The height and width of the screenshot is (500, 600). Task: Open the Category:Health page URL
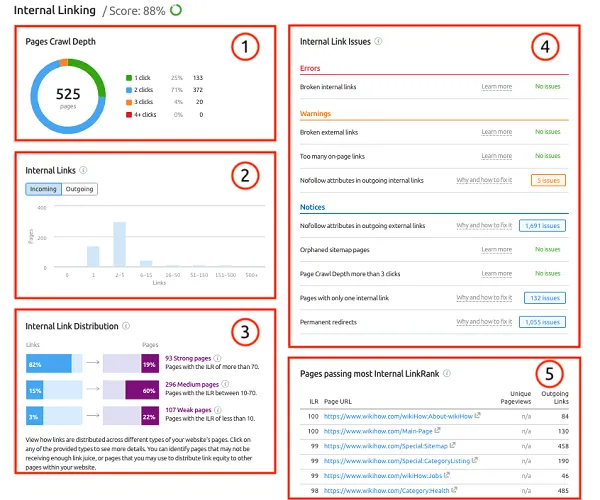pyautogui.click(x=386, y=490)
